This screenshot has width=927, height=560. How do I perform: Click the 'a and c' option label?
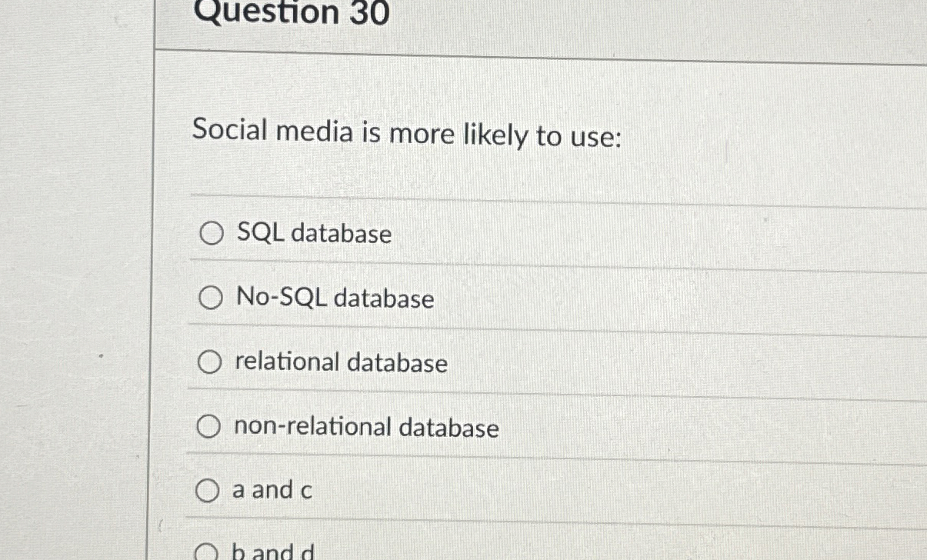click(x=272, y=491)
